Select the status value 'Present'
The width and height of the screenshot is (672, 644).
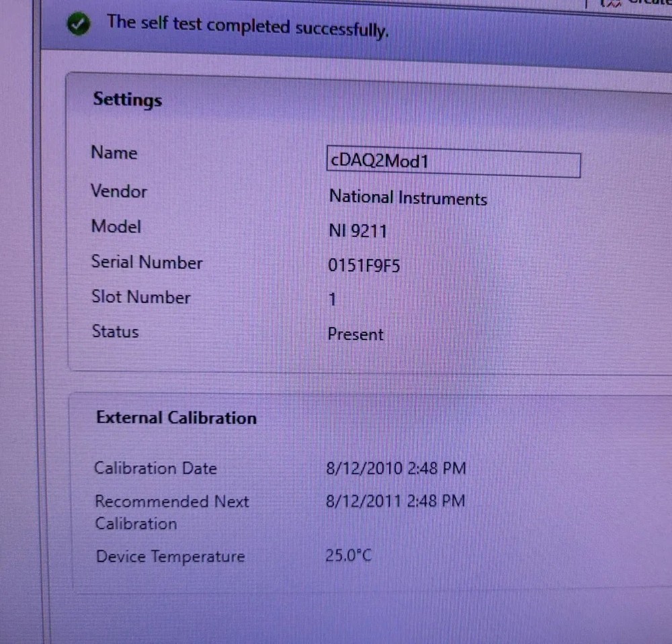click(355, 334)
